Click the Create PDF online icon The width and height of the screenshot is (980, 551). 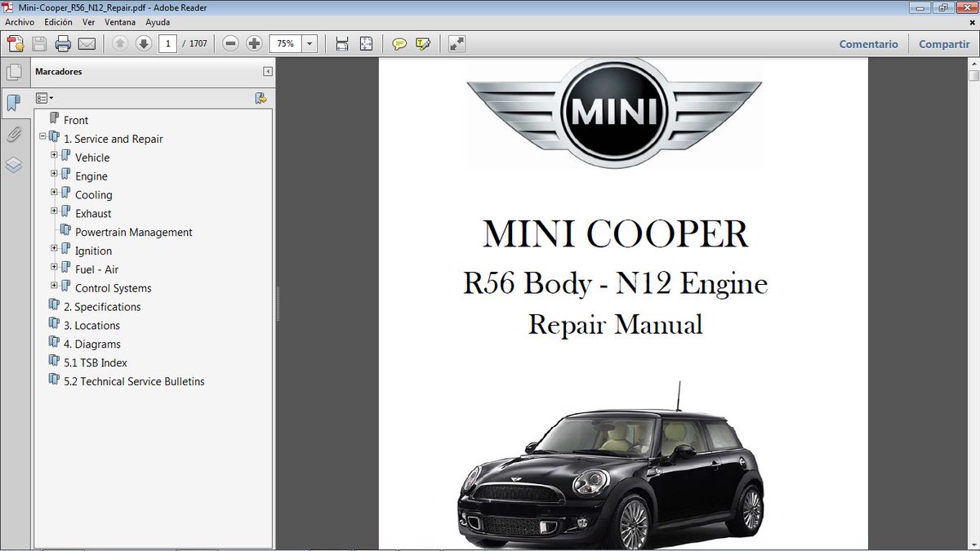click(x=15, y=44)
